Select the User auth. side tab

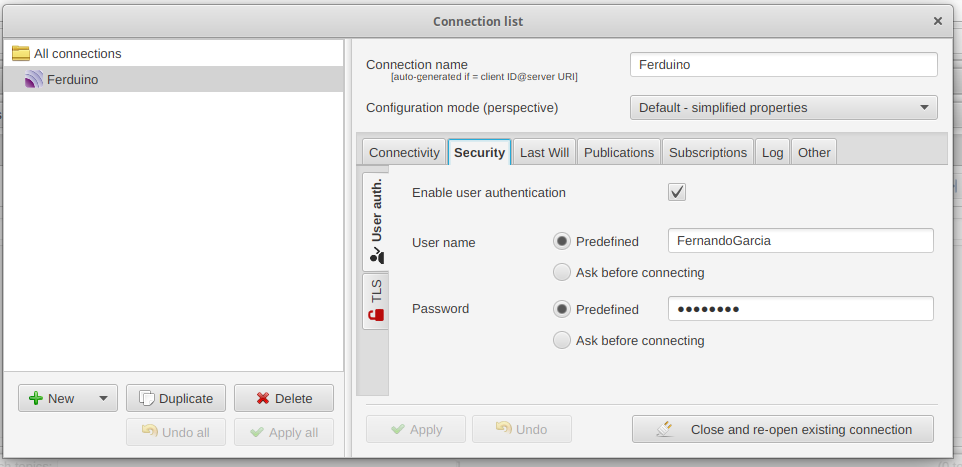click(376, 221)
